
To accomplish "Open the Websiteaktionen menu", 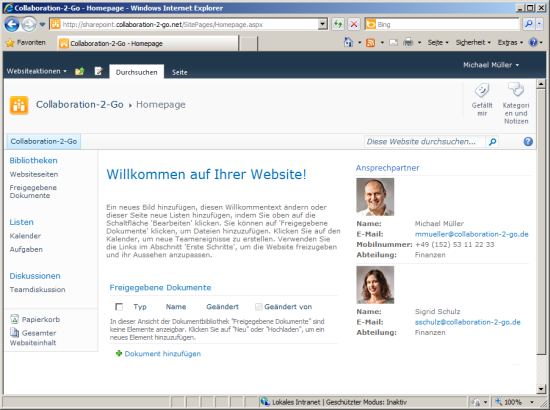I will point(36,71).
